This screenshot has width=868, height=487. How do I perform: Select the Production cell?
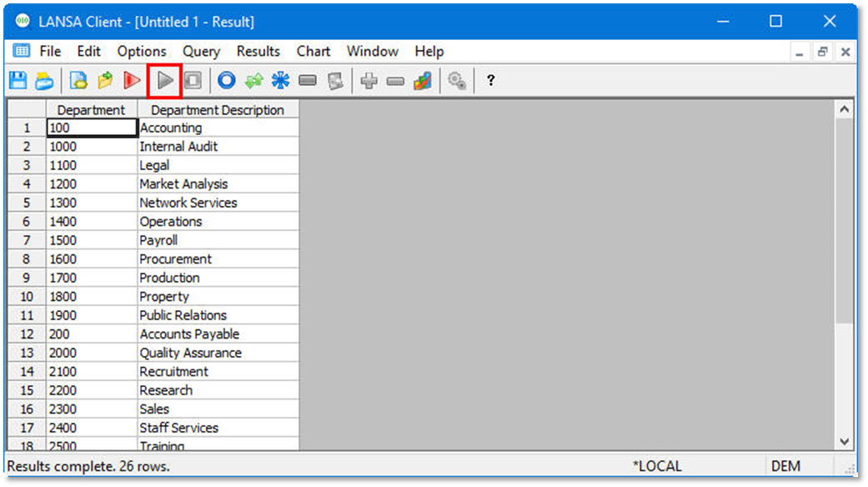click(x=218, y=278)
